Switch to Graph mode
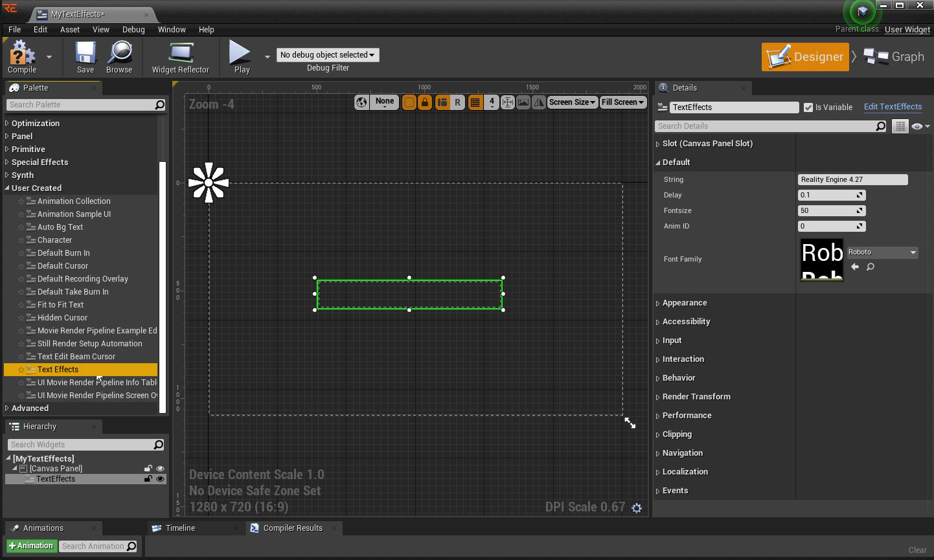This screenshot has width=934, height=560. coord(894,57)
